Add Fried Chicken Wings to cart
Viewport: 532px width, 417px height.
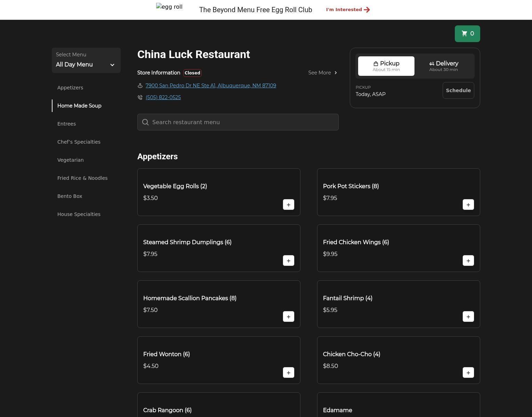pos(468,261)
